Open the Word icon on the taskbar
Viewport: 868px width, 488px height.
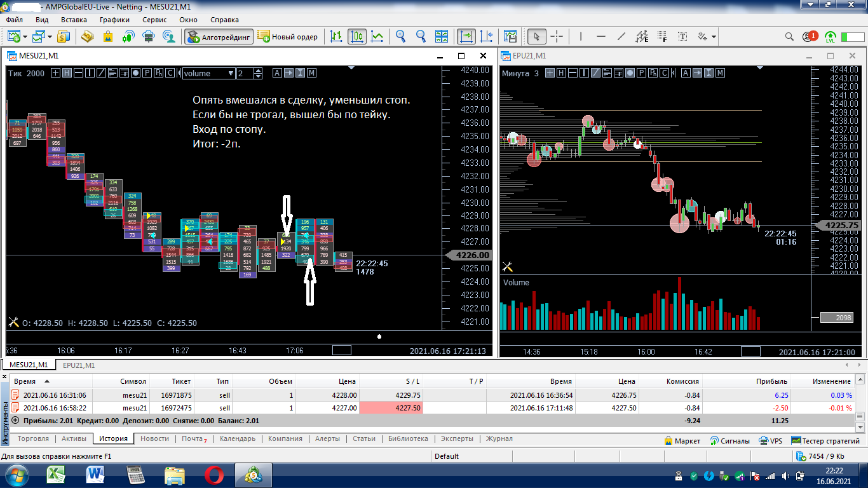96,475
